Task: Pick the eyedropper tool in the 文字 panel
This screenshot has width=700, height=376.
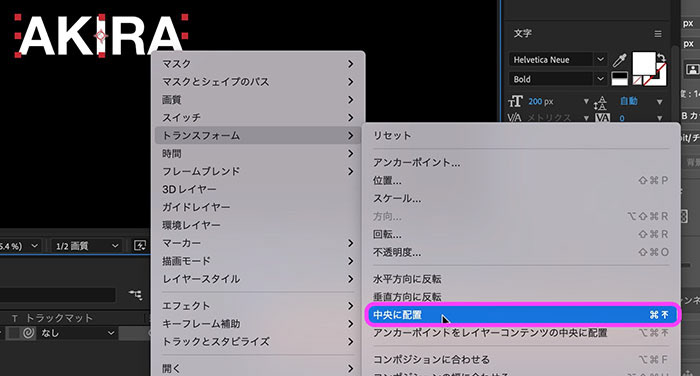Action: click(x=619, y=60)
